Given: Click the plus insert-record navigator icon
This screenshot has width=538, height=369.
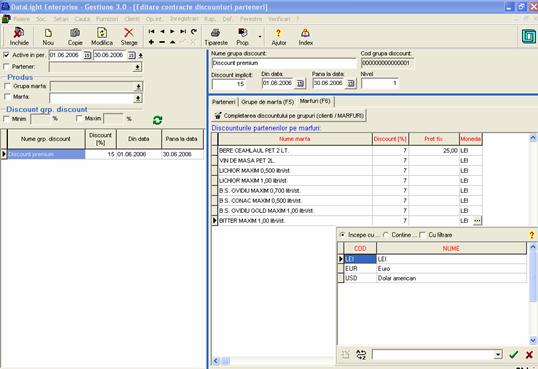Looking at the screenshot, I should [151, 42].
